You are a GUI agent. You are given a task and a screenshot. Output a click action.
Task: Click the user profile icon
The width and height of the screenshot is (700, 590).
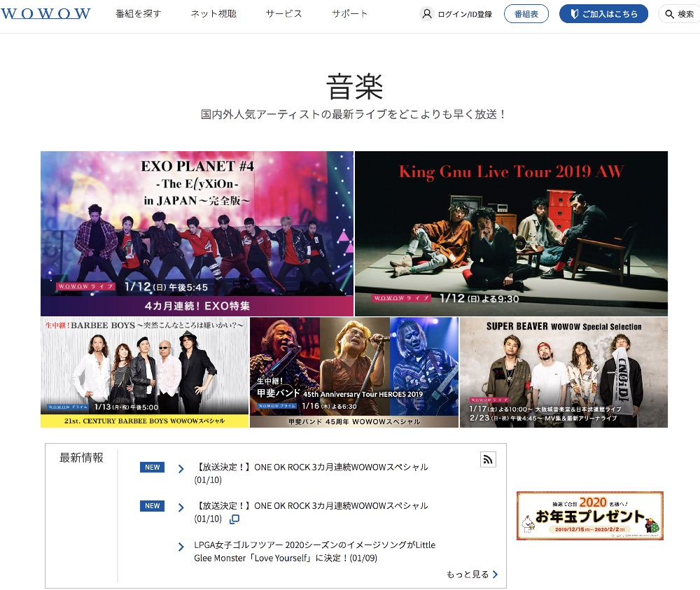pos(427,14)
